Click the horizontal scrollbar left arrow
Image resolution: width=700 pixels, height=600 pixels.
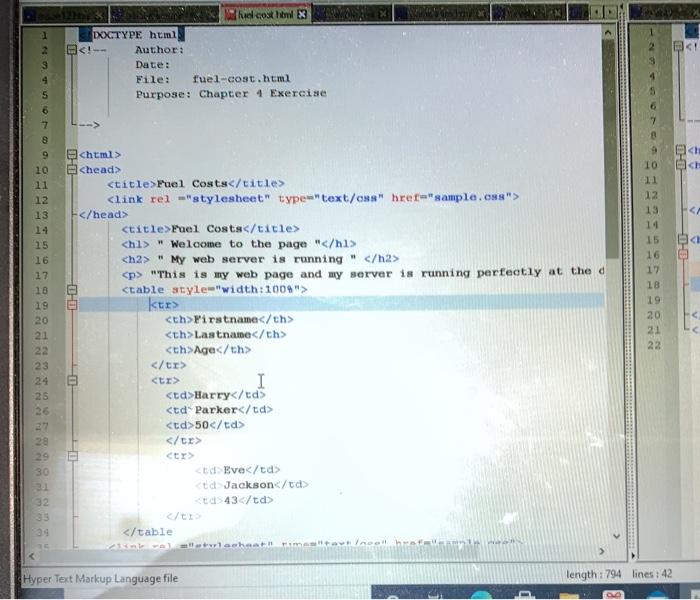click(31, 556)
